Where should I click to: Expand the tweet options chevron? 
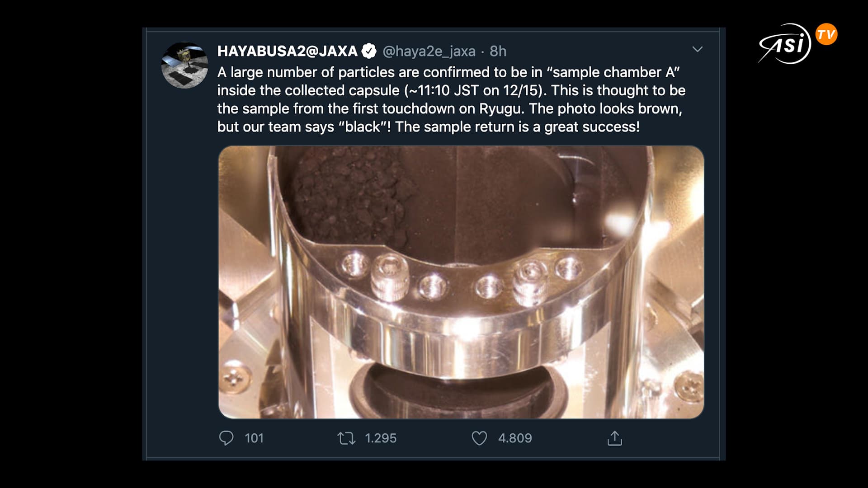(697, 49)
